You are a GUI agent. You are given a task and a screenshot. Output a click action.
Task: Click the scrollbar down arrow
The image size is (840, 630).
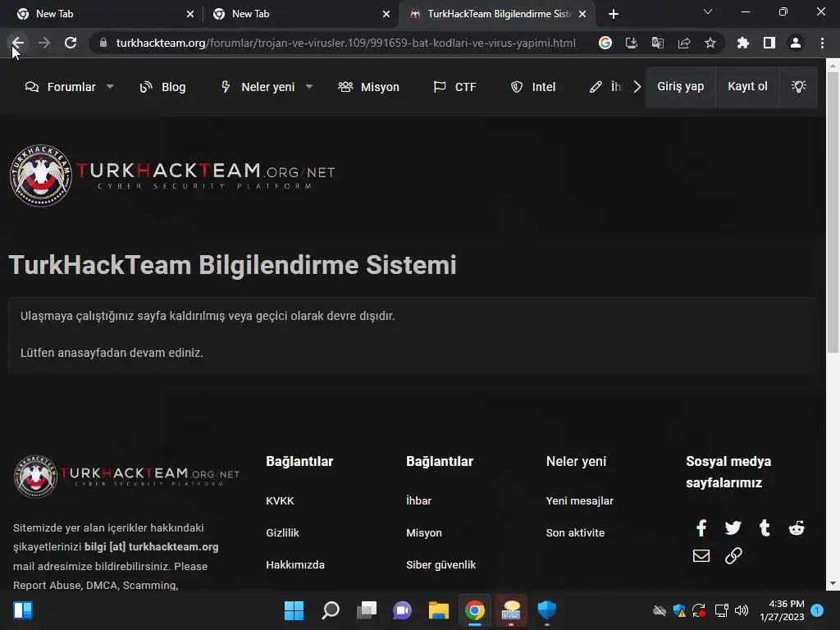[833, 583]
